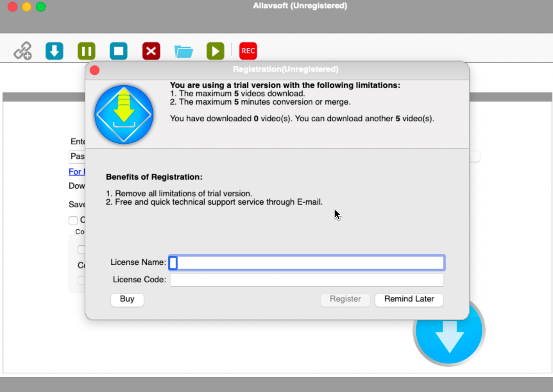Open the blue 'For' hyperlink behind the dialog
Viewport: 553px width, 392px height.
click(x=76, y=172)
